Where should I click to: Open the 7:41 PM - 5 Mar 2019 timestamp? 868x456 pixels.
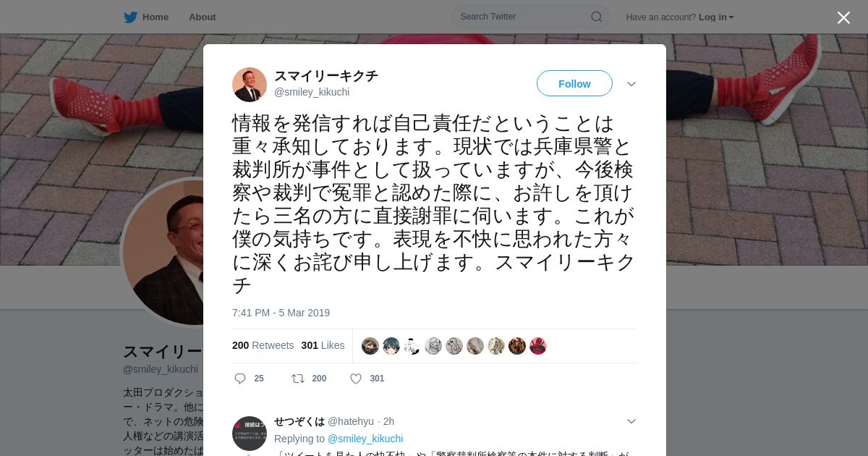point(281,313)
